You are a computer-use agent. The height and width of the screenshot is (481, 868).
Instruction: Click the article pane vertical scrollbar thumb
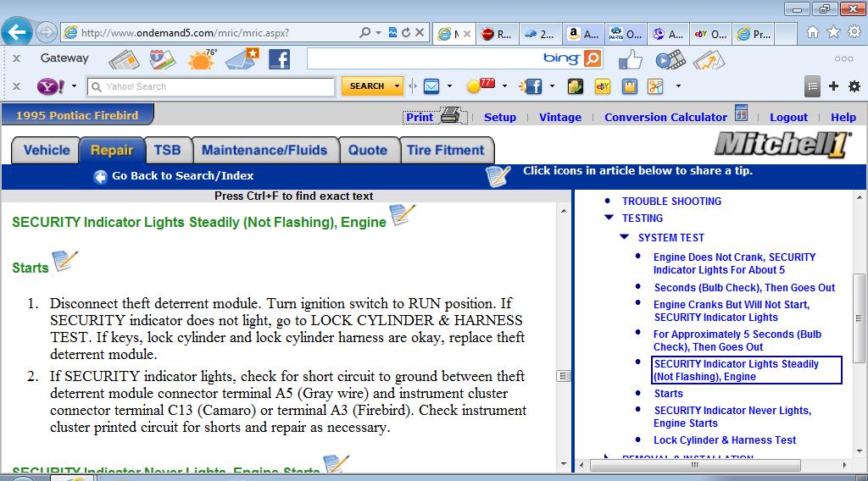(x=563, y=376)
